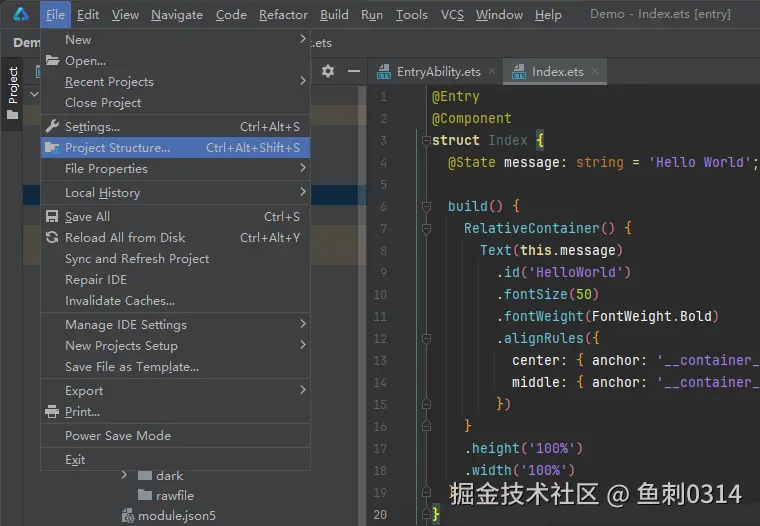Select Save File as Template... entry
Screen dimensions: 760x526
175,367
